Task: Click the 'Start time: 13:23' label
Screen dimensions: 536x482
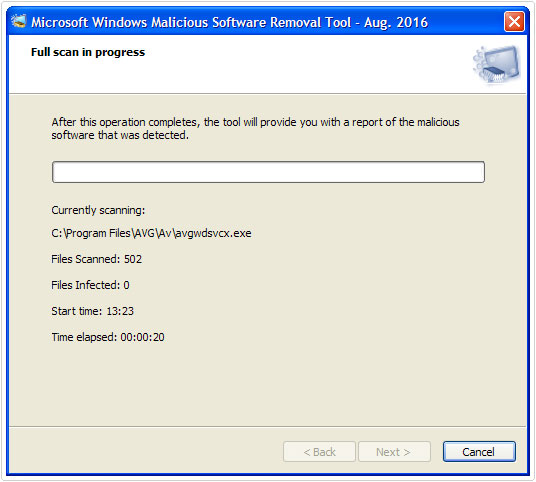Action: [x=93, y=311]
